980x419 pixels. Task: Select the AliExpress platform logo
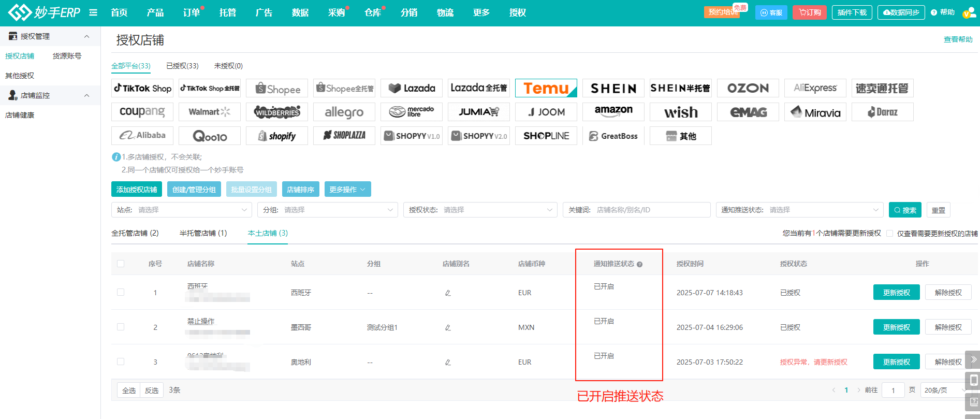815,88
